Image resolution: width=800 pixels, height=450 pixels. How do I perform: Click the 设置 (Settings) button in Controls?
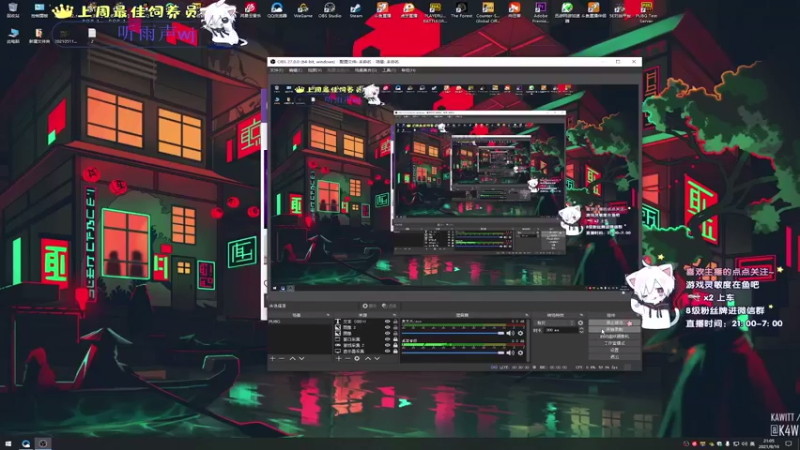(614, 350)
